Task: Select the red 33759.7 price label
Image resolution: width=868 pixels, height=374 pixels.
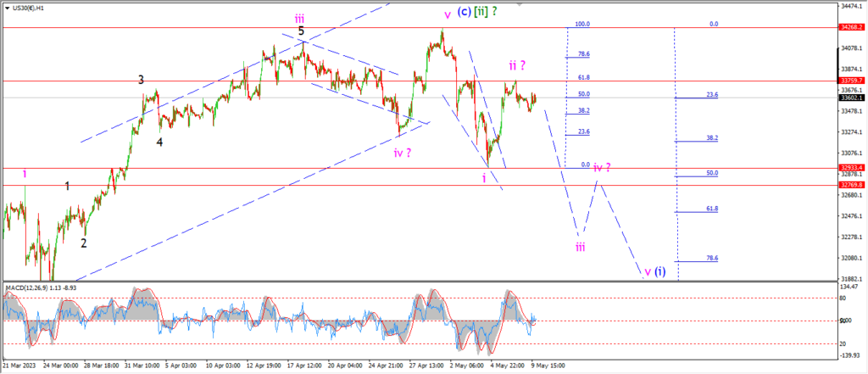Action: click(851, 81)
